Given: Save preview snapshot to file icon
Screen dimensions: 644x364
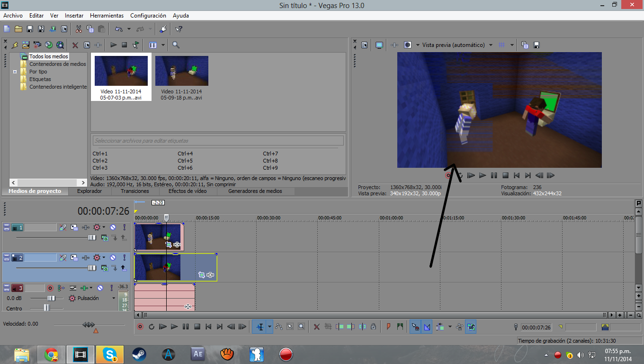Looking at the screenshot, I should (x=537, y=45).
